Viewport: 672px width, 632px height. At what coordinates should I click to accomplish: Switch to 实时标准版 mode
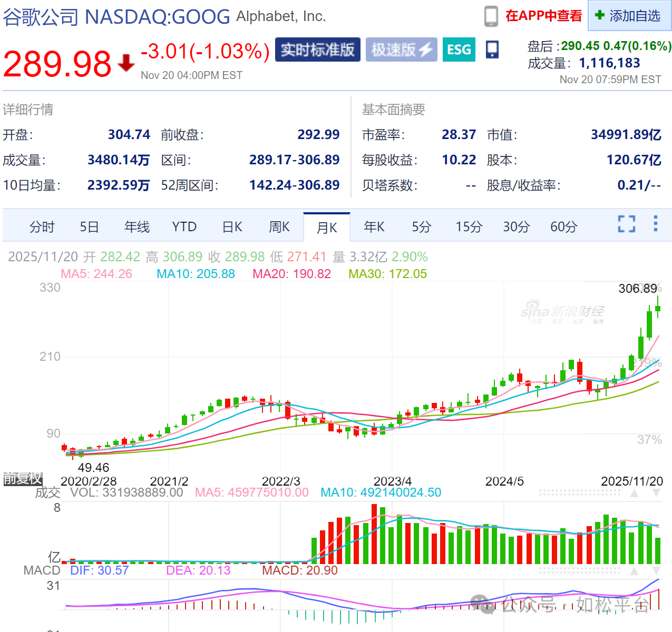pos(317,50)
